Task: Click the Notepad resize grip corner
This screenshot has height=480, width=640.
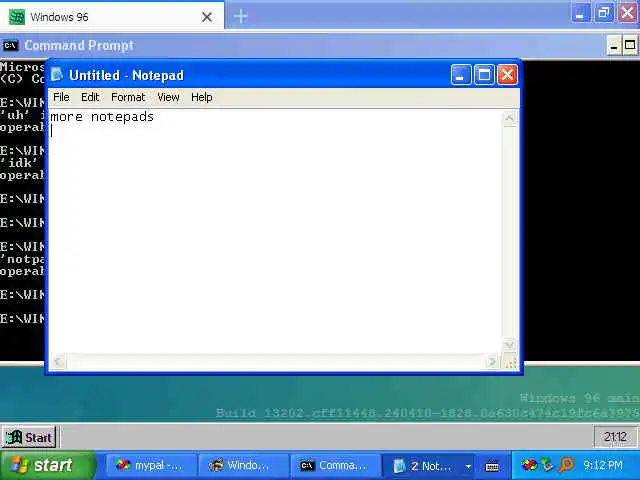Action: 510,362
